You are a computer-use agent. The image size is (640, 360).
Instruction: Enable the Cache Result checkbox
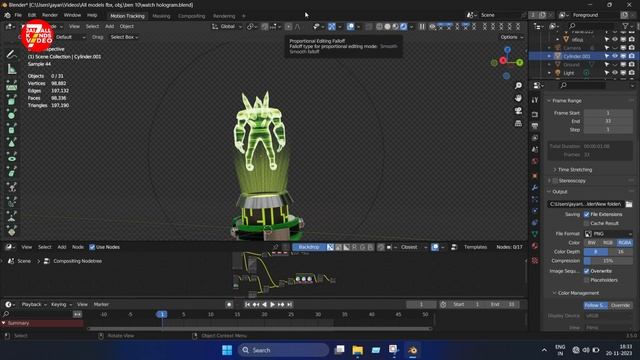pos(587,223)
